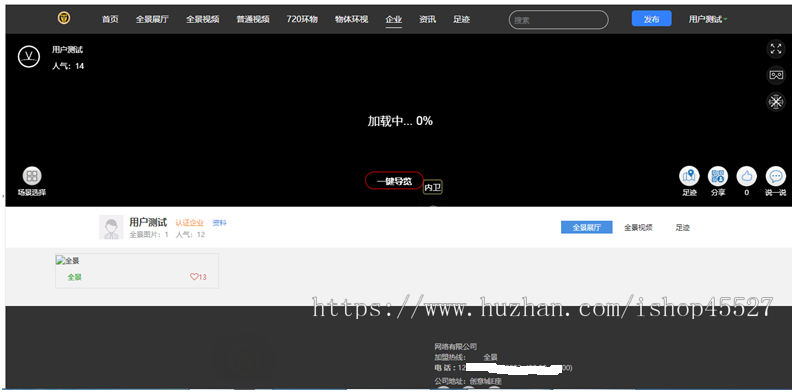Select 普通视频 menu item
The width and height of the screenshot is (794, 392).
(x=253, y=19)
